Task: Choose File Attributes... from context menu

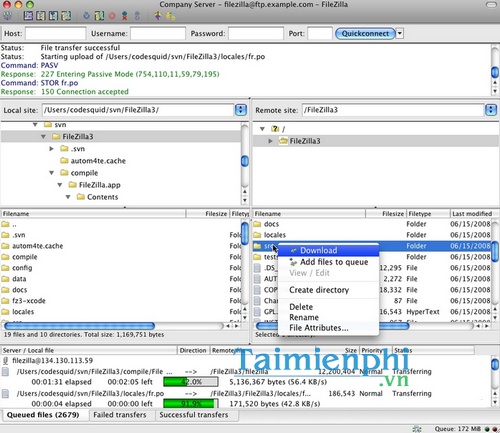Action: (x=328, y=328)
